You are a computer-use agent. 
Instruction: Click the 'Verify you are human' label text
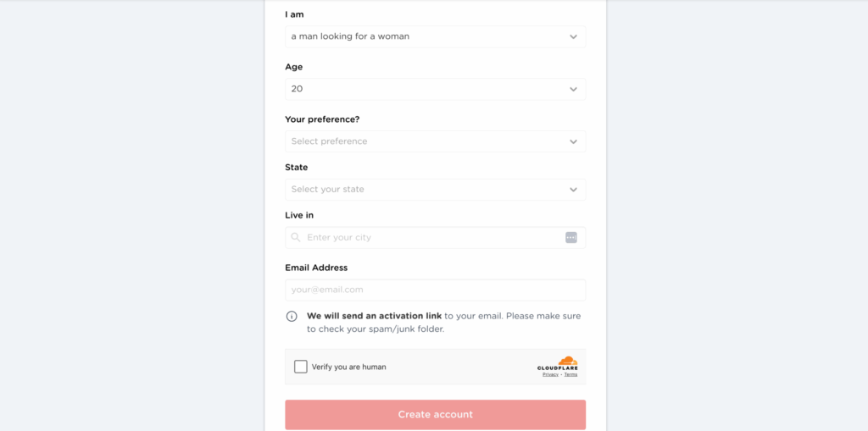click(348, 367)
